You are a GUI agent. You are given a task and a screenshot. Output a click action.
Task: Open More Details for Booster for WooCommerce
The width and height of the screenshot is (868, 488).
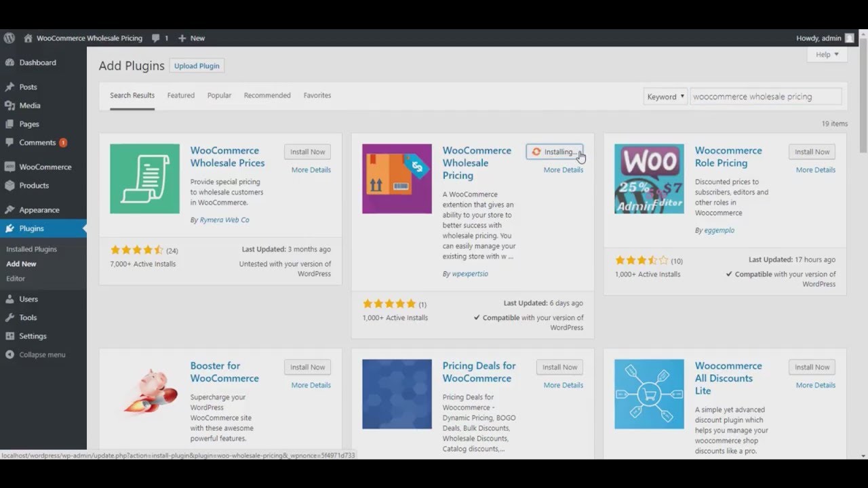[x=311, y=386]
